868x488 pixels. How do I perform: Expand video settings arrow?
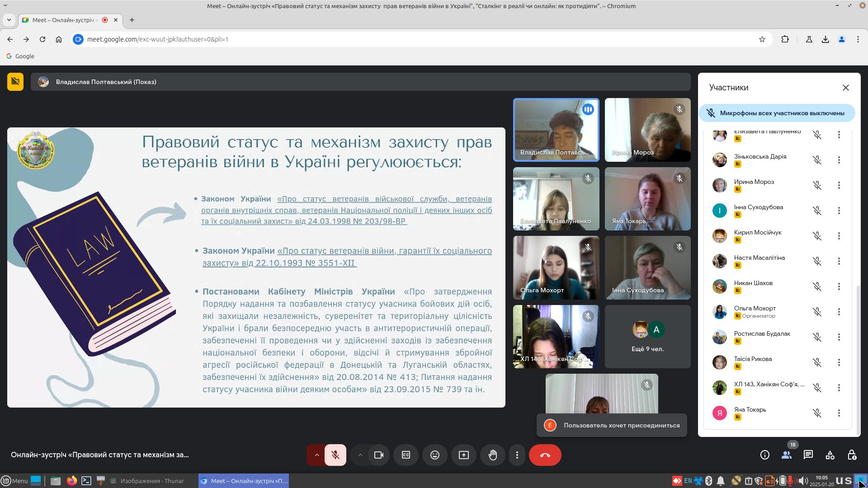point(360,455)
